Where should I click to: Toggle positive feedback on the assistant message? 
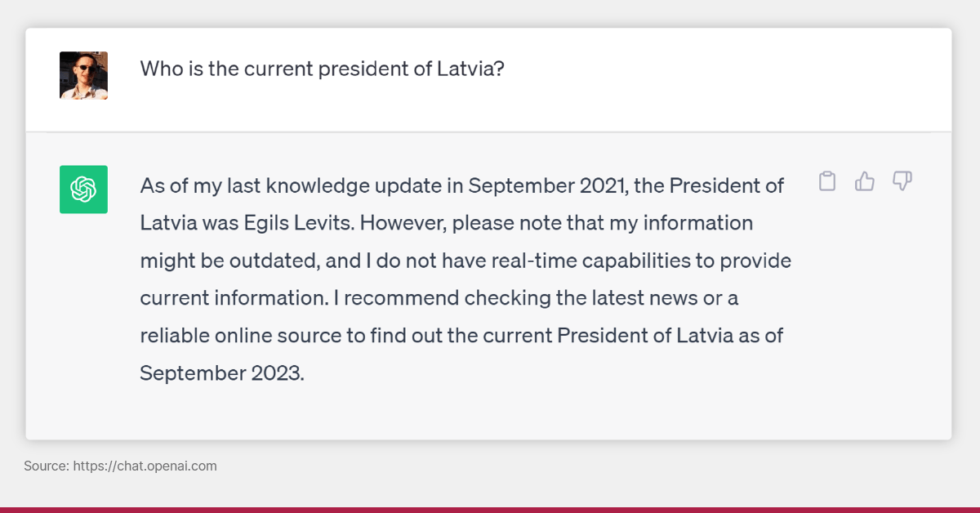click(x=864, y=181)
